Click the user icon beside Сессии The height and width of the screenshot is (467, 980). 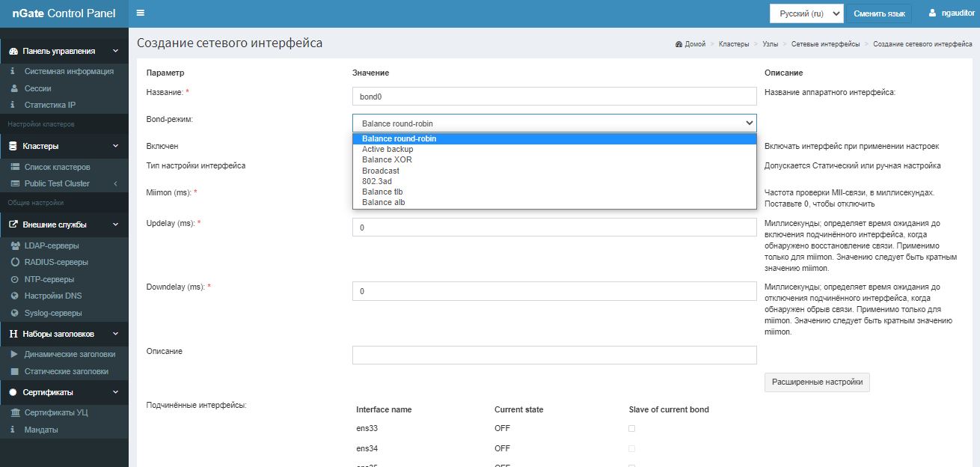[14, 88]
